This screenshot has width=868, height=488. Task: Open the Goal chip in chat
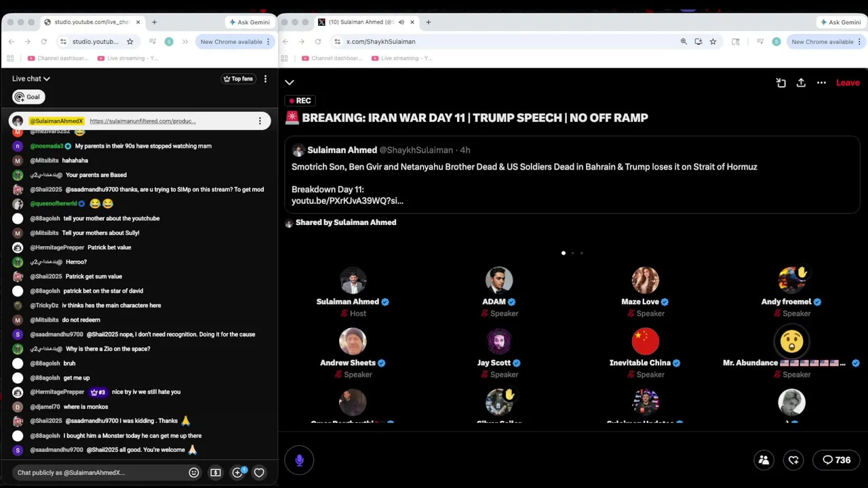tap(28, 97)
